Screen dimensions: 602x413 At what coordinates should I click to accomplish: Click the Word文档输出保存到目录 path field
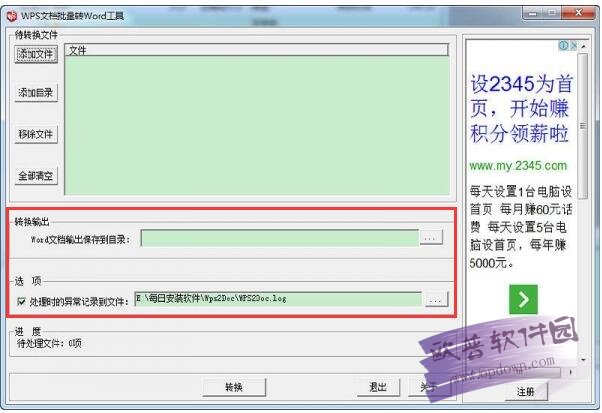tap(280, 238)
